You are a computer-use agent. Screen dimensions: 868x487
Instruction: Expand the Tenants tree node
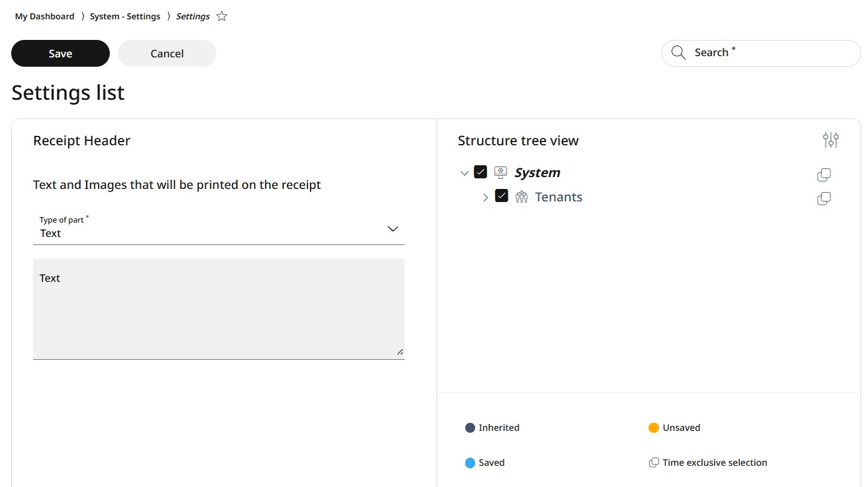[x=486, y=198]
